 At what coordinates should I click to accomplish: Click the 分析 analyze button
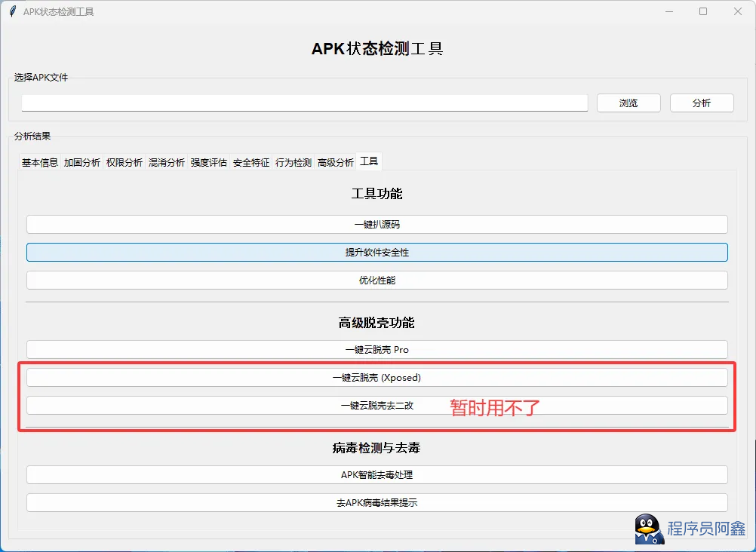coord(702,103)
